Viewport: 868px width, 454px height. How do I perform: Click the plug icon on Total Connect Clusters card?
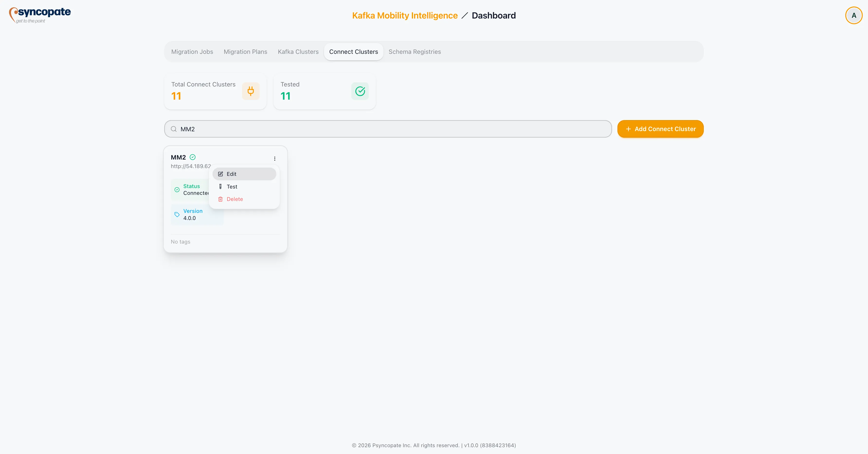click(251, 91)
